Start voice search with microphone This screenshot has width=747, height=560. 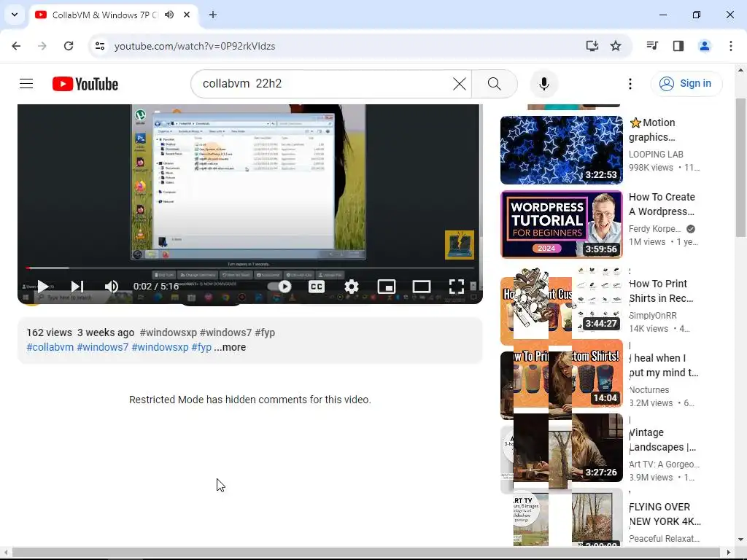[x=543, y=84]
